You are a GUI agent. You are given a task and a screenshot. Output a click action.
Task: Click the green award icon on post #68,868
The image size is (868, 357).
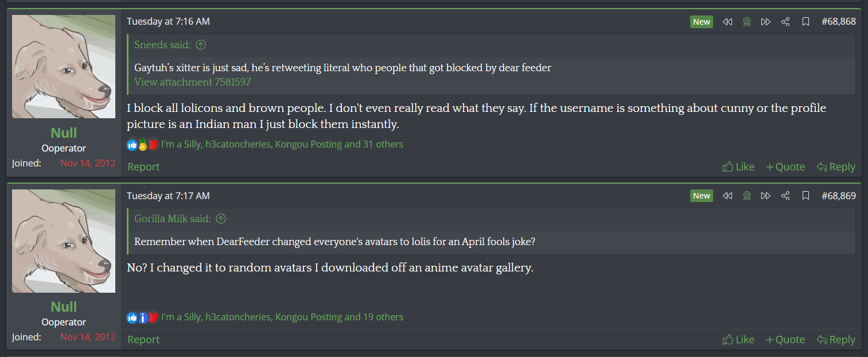click(746, 22)
